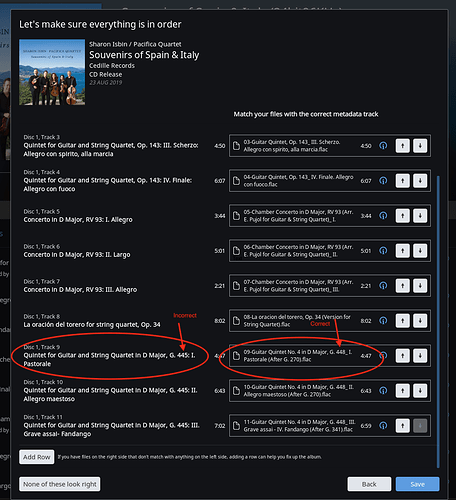
Task: Move the 09-Guitar Quintet Pastorale file down
Action: (420, 356)
